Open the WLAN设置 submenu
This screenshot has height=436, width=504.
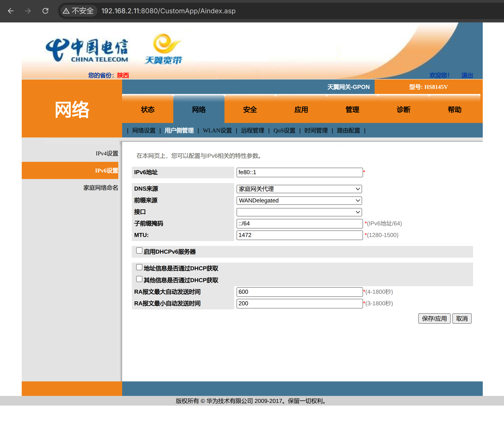pyautogui.click(x=217, y=131)
